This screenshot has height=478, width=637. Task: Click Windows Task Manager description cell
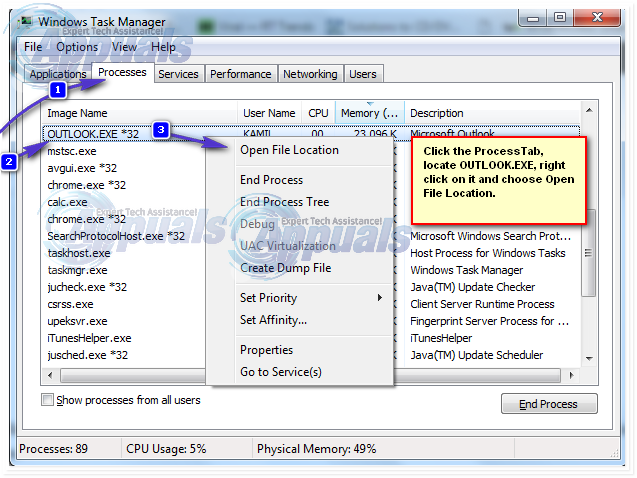pos(466,270)
